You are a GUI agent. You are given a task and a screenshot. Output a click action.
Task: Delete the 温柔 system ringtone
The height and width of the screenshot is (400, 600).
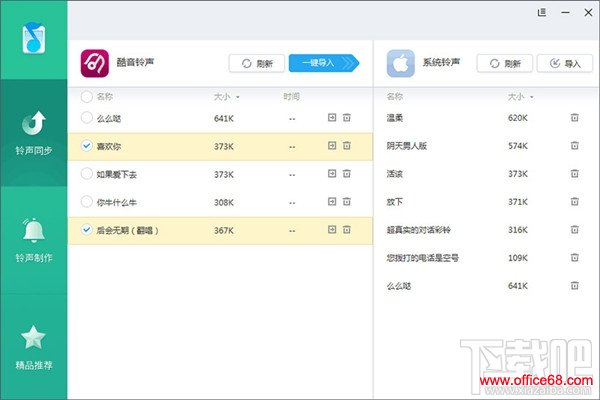click(x=574, y=118)
